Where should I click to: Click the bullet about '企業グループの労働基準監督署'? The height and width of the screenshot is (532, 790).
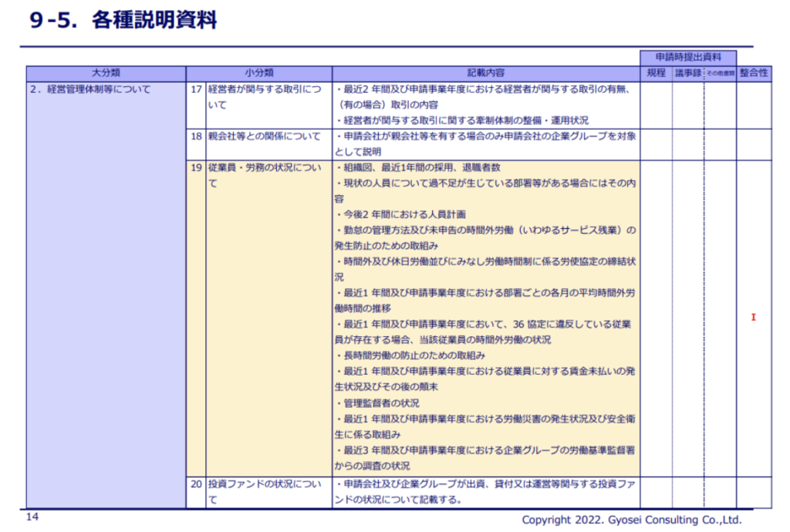(486, 450)
